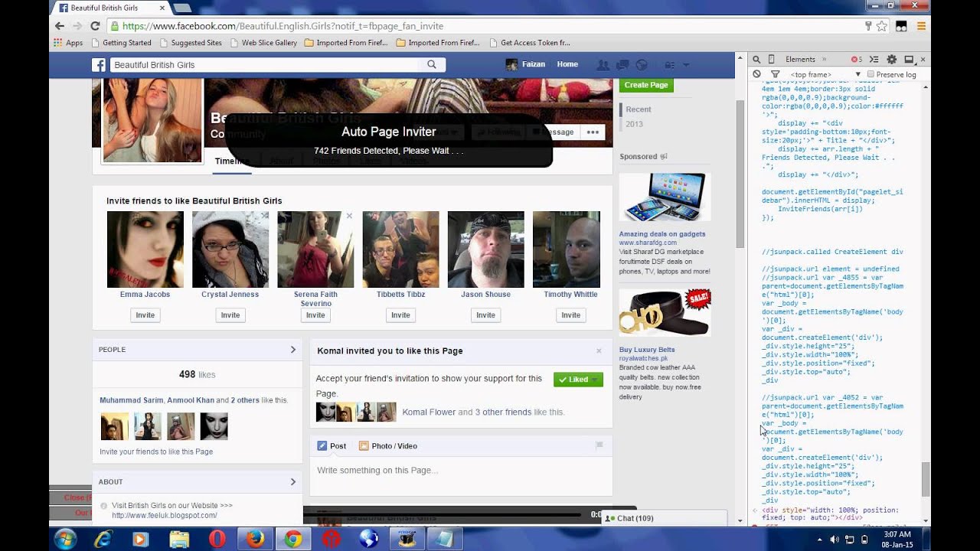This screenshot has width=980, height=551.
Task: Open Opera from the taskbar
Action: pos(217,540)
